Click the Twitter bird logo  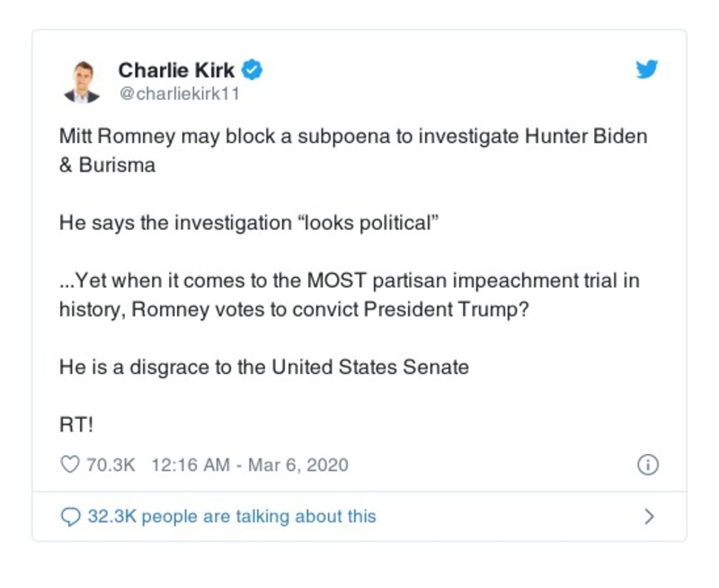click(x=647, y=70)
